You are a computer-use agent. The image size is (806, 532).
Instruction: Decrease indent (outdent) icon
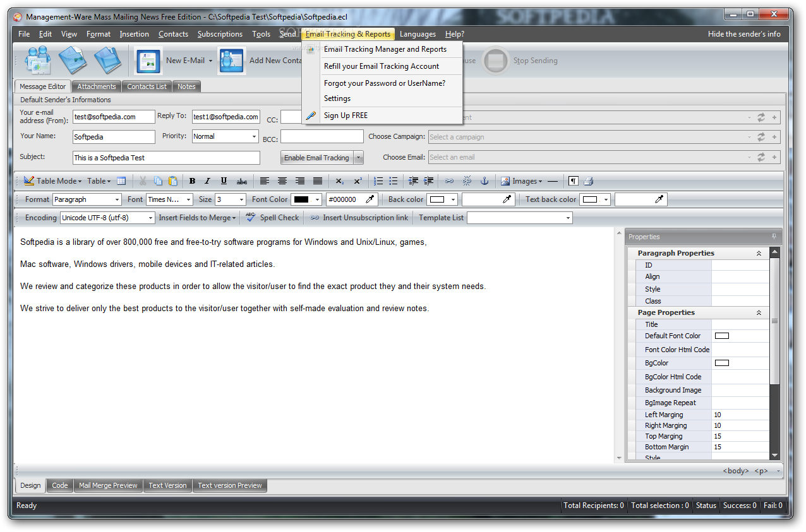(x=414, y=181)
